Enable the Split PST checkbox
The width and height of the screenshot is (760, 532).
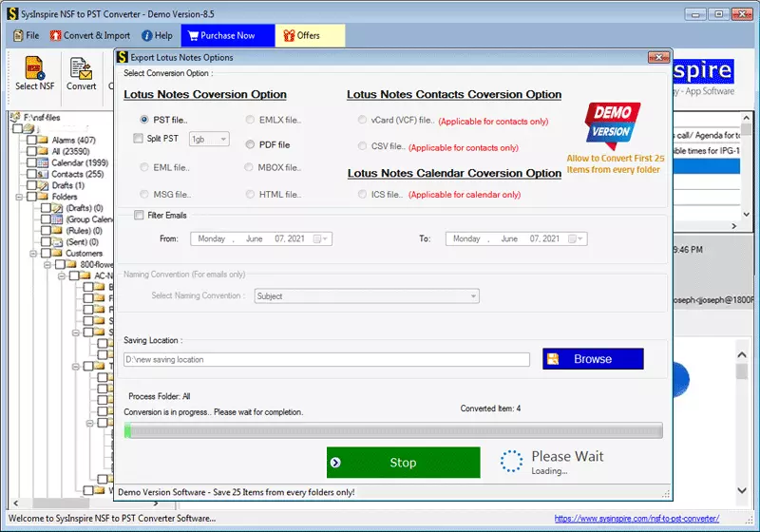pos(138,139)
